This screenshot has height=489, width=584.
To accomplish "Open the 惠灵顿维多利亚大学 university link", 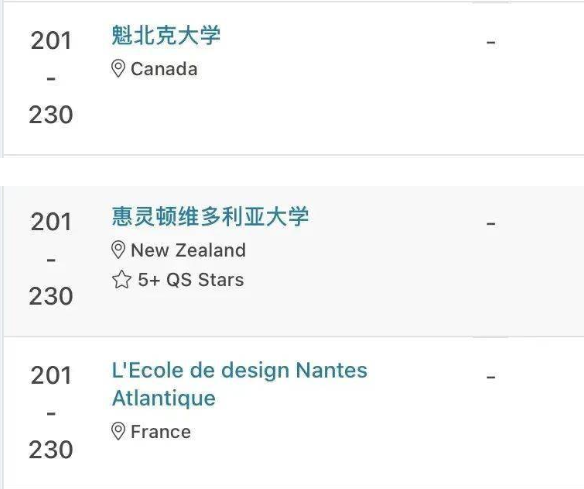I will pos(210,217).
